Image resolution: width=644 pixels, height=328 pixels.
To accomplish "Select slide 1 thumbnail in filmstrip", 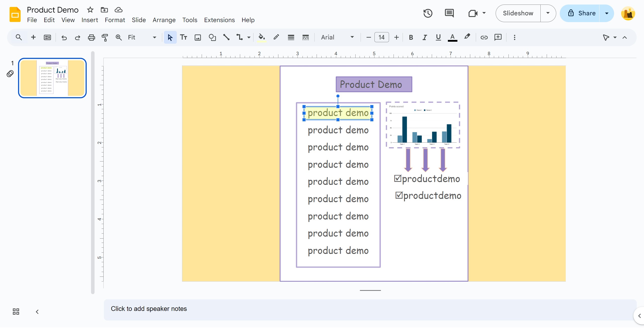I will coord(52,78).
